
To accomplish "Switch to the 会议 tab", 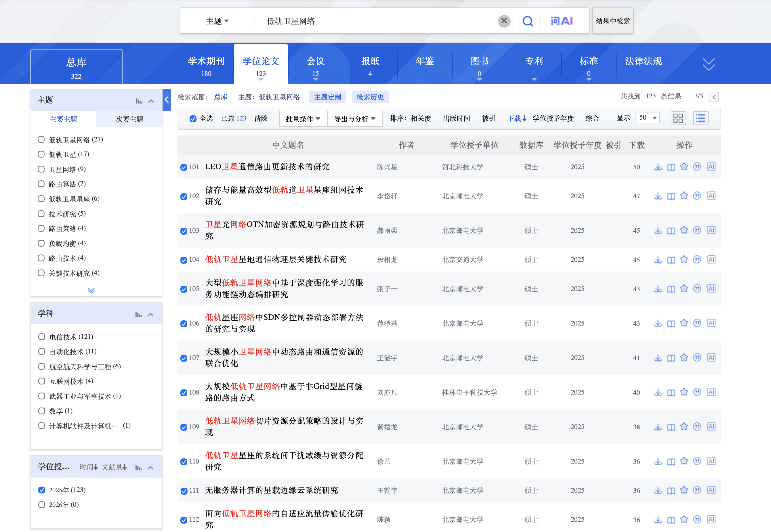I will tap(316, 66).
